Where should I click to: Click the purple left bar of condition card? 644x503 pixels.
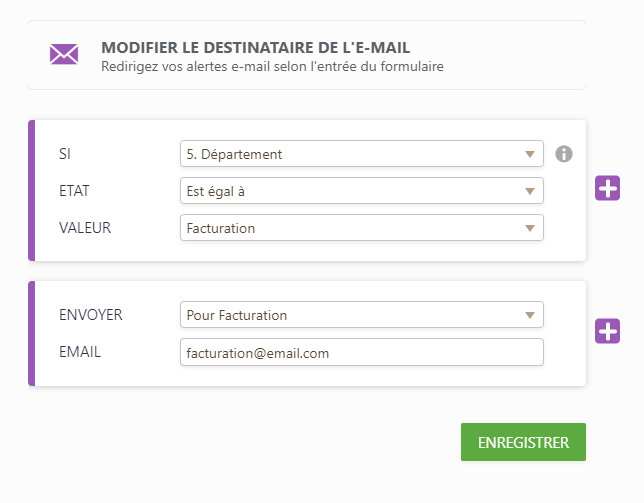[31, 190]
